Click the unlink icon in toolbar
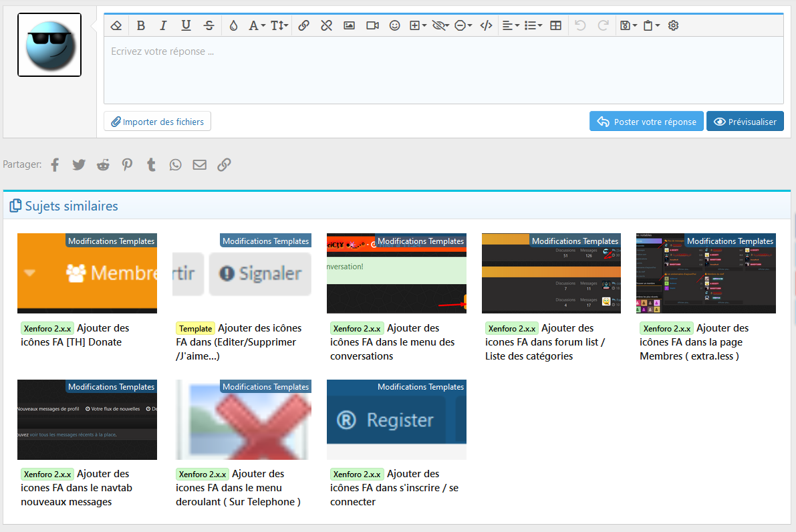The width and height of the screenshot is (796, 532). [x=326, y=25]
